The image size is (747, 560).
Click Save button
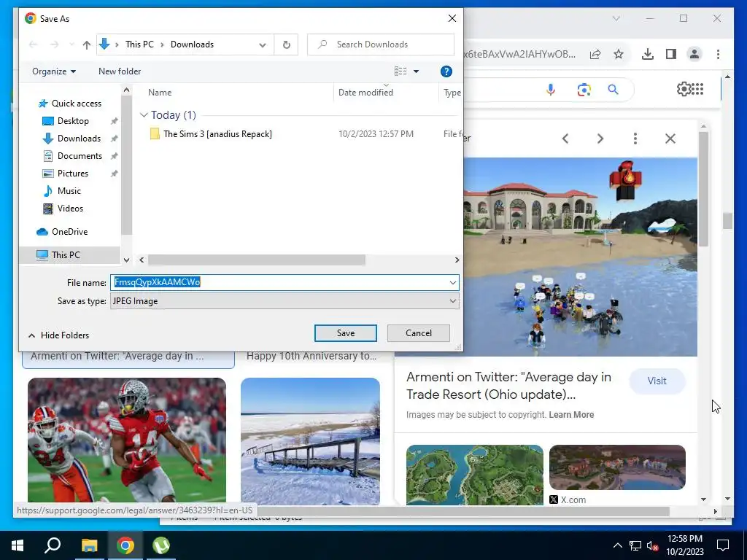click(x=345, y=333)
